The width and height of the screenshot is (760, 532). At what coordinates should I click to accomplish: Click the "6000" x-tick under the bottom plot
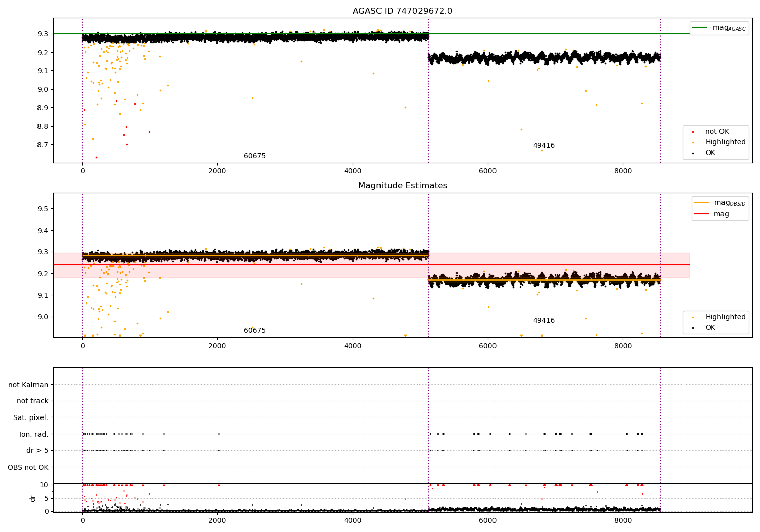coord(488,521)
